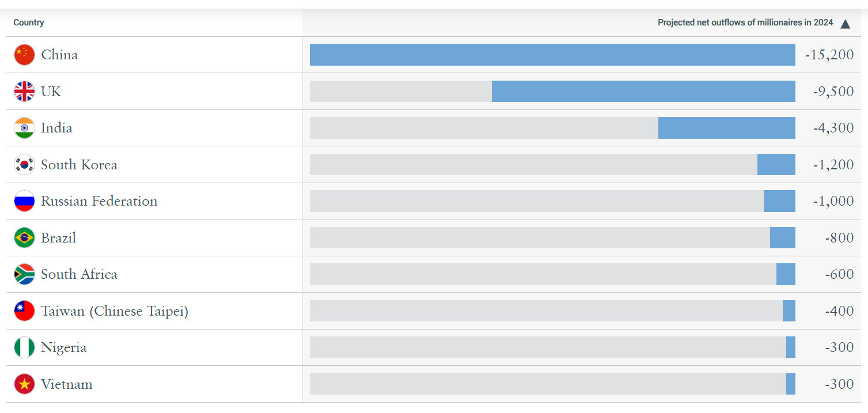Click the China flag icon
868x413 pixels.
(x=24, y=55)
